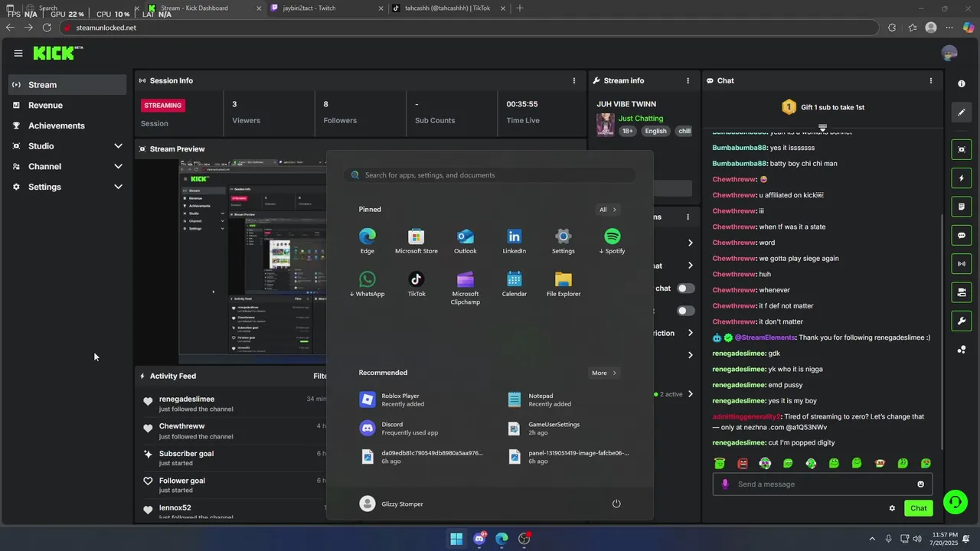Open the chevron beside the 'riction' row
Viewport: 980px width, 551px height.
pyautogui.click(x=690, y=333)
